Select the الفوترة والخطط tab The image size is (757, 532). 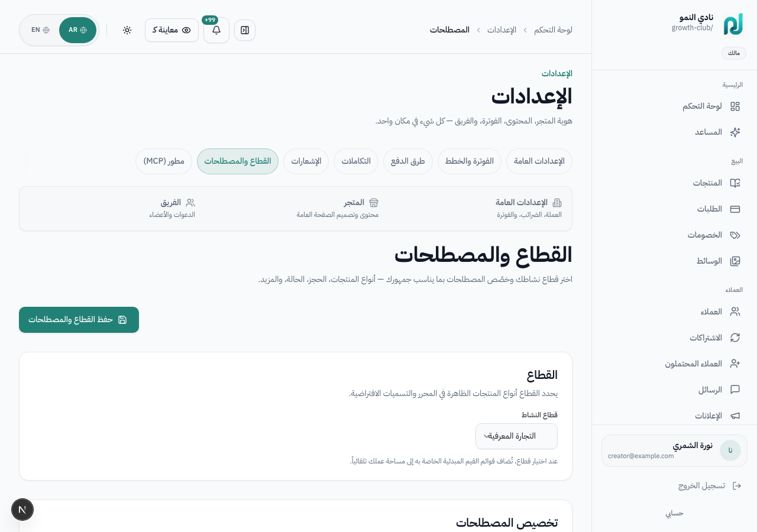pos(470,161)
